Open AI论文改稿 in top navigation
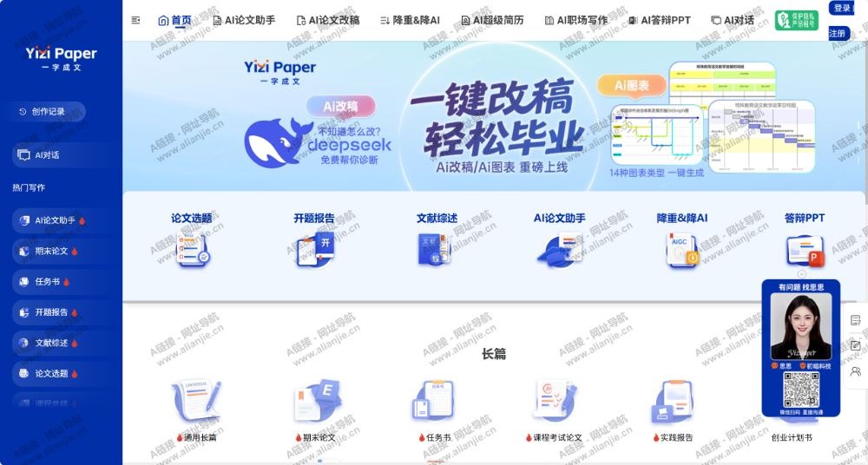The width and height of the screenshot is (868, 465). tap(328, 21)
